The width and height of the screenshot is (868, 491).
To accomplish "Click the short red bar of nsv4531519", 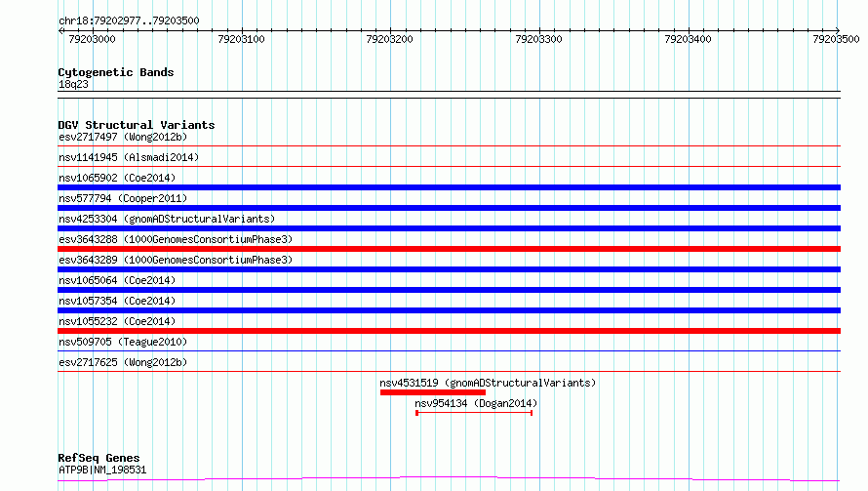I will click(433, 392).
